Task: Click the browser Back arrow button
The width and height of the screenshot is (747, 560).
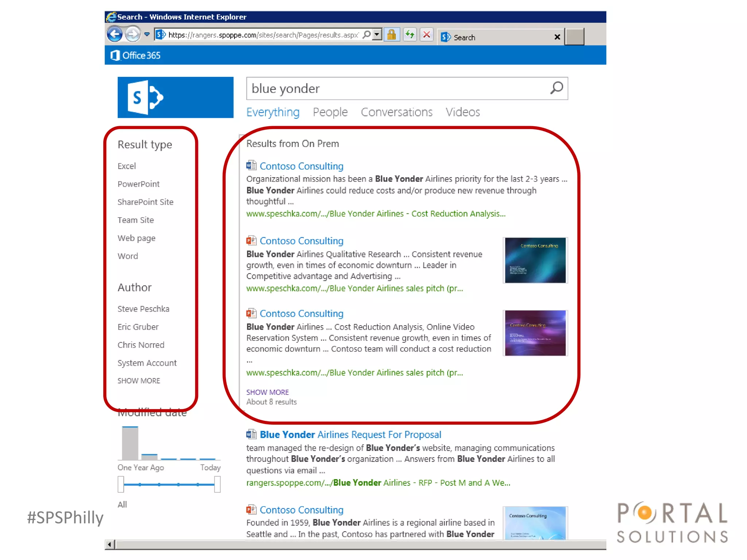Action: (x=115, y=35)
